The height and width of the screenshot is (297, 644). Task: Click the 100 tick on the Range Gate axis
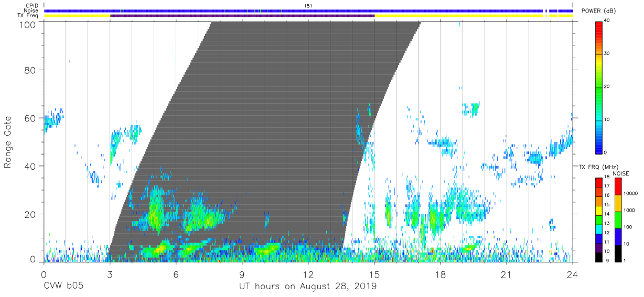coord(28,24)
